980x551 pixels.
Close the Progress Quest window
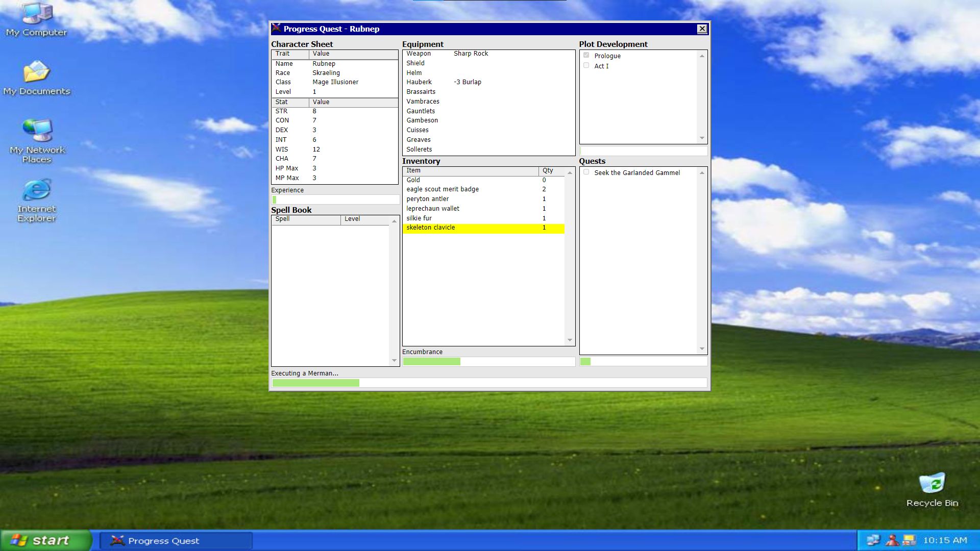pos(702,29)
